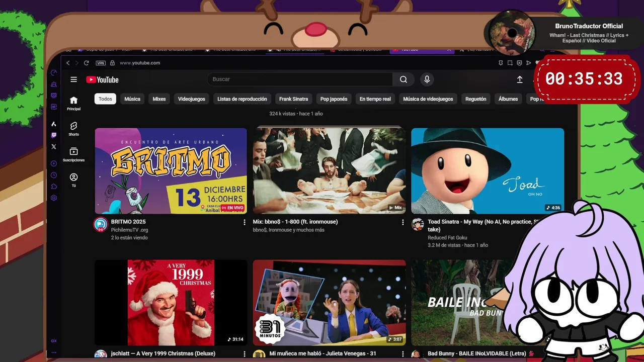Open the YouTube hamburger guide menu
Image resolution: width=644 pixels, height=362 pixels.
[x=73, y=79]
